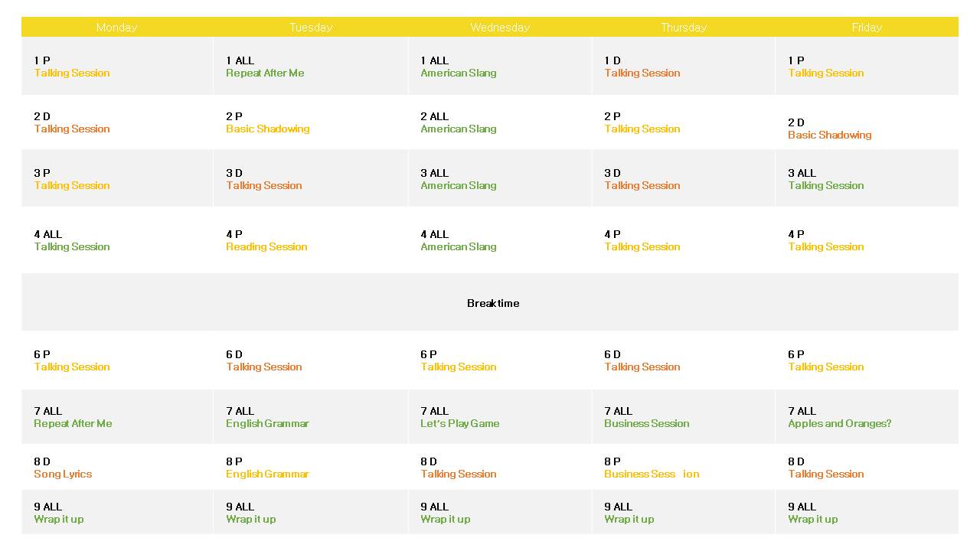Click Friday period 7 Apples and Oranges
This screenshot has height=551, width=980.
(839, 423)
